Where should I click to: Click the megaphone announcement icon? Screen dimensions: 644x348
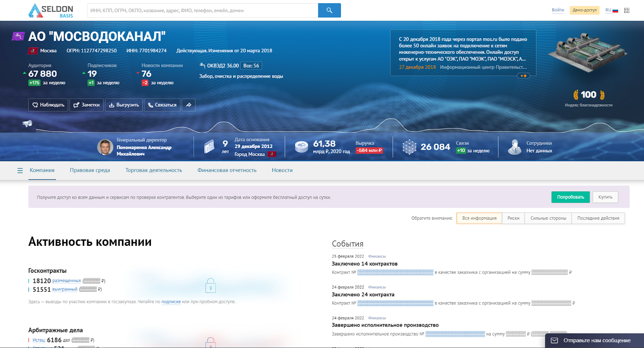tap(27, 124)
